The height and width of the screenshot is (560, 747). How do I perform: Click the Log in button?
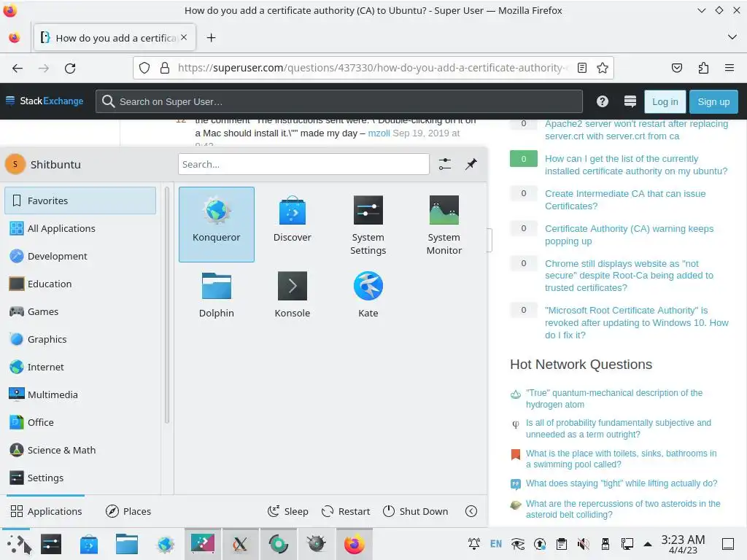coord(665,101)
